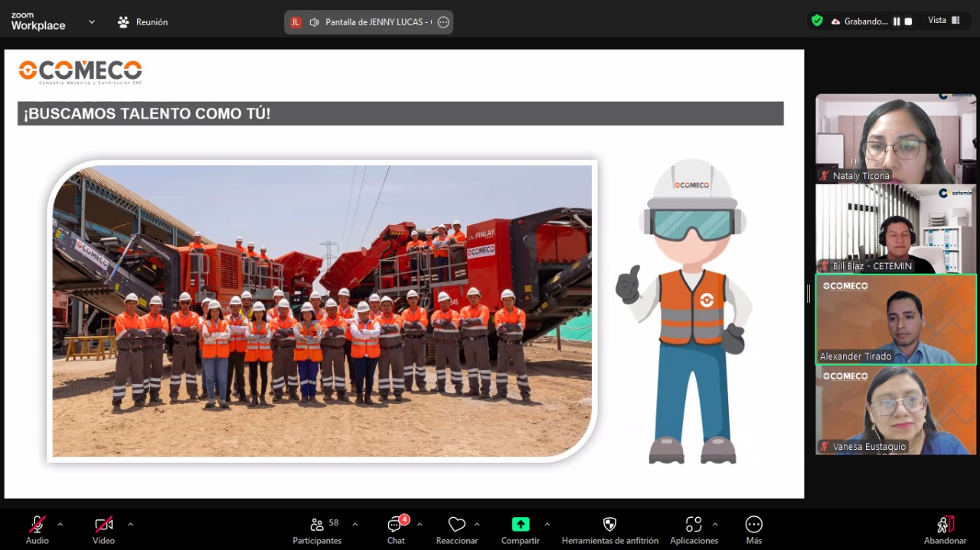Screen dimensions: 980x550
Task: Open shared screen options ellipsis for JENNY LUCAS
Action: coord(443,22)
